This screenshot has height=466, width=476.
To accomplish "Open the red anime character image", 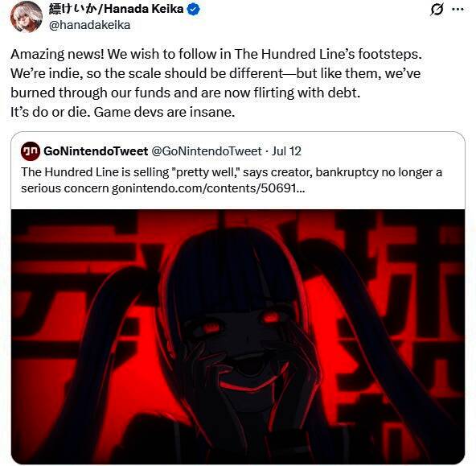I will (x=238, y=336).
